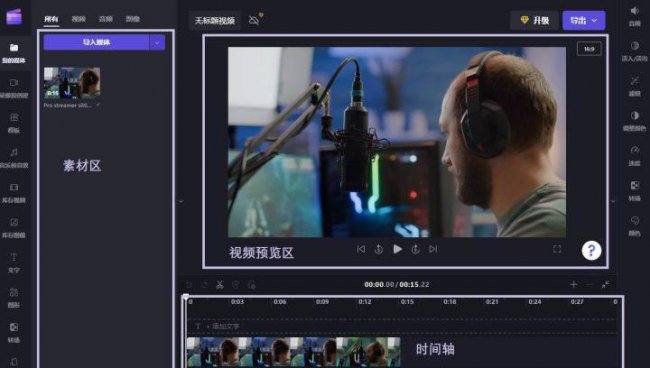Open the Music & sound effects section
Screen dimensions: 650x368
tap(14, 158)
